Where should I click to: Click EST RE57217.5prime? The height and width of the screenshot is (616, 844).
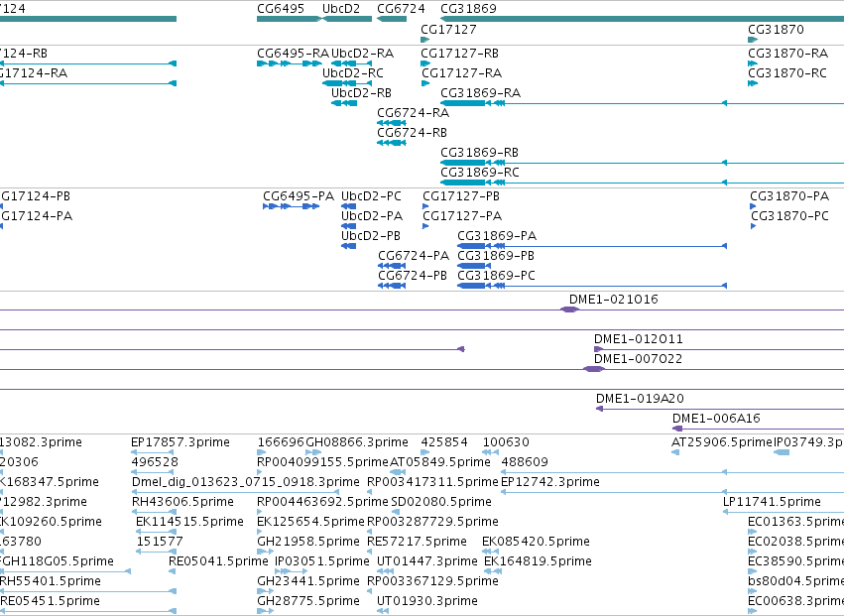coord(417,542)
